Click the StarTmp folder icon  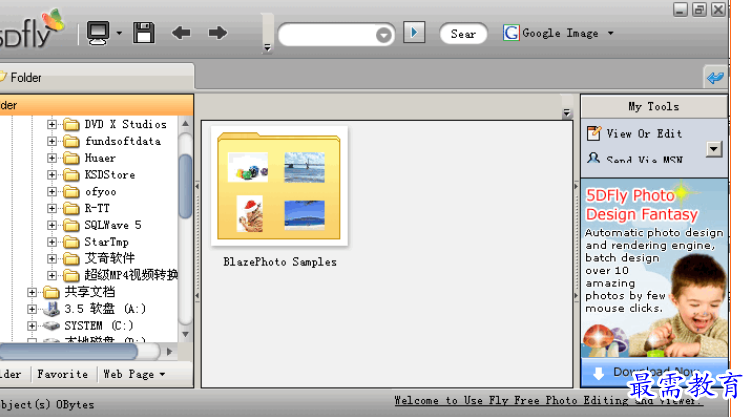71,242
